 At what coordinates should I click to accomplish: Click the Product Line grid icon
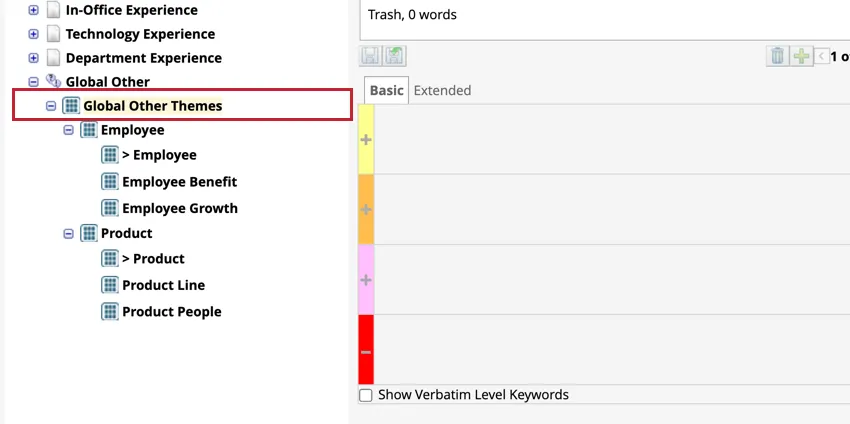tap(110, 285)
